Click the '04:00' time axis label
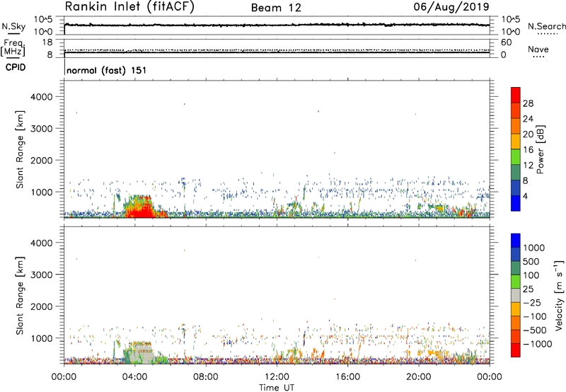This screenshot has width=566, height=392. click(x=135, y=377)
